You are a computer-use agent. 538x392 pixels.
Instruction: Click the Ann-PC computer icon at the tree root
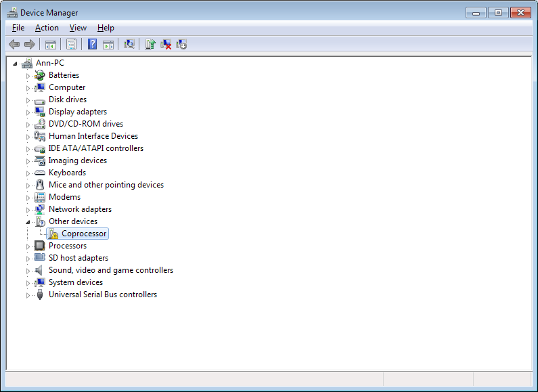pos(27,63)
